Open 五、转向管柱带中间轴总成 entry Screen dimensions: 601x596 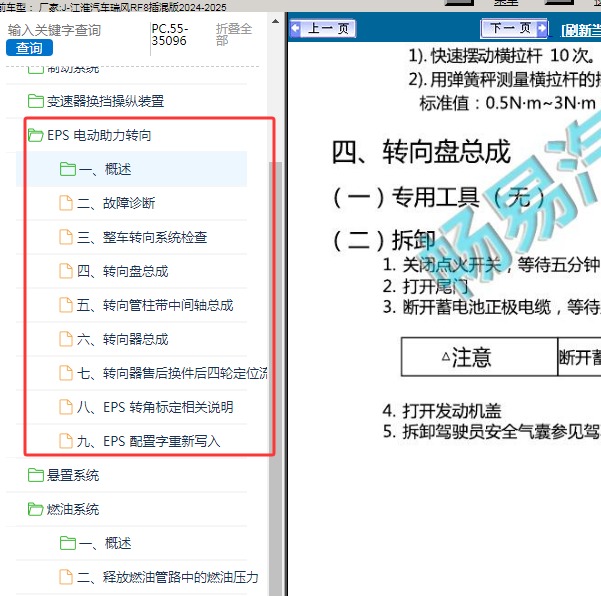click(x=155, y=305)
